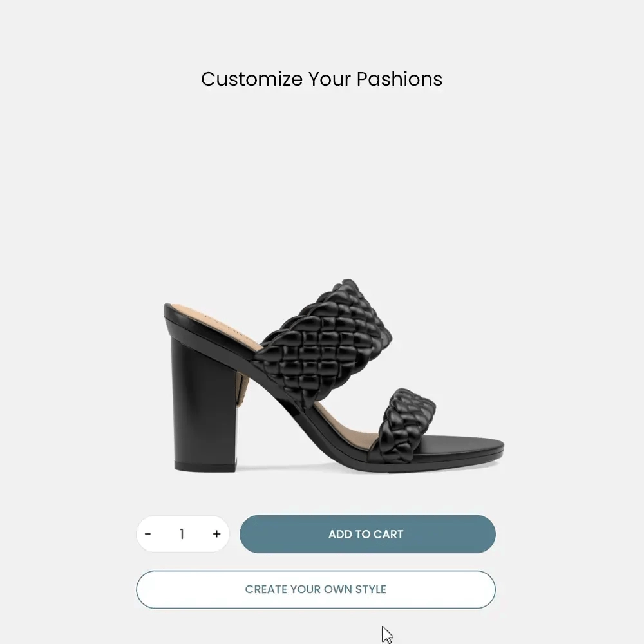Click the word Customize in the title
This screenshot has height=644, width=644.
click(252, 79)
